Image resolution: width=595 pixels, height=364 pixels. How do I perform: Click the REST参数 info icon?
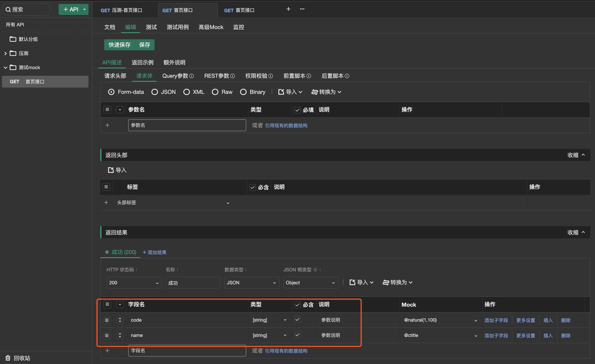pyautogui.click(x=232, y=76)
